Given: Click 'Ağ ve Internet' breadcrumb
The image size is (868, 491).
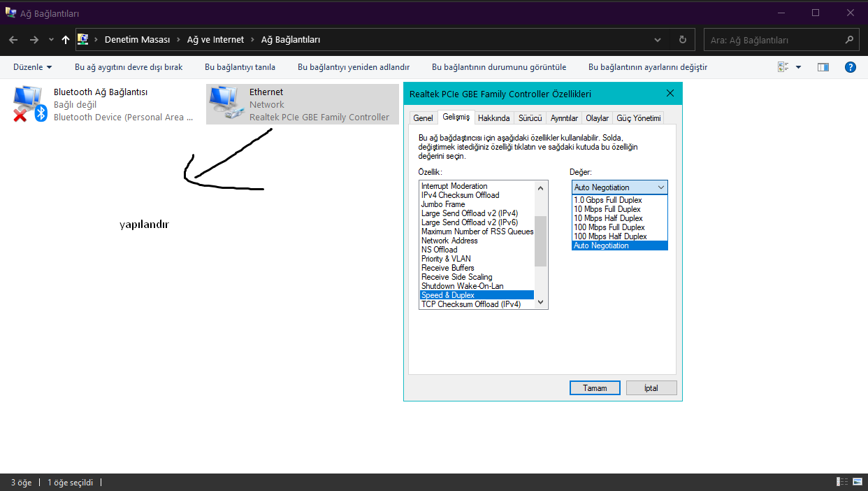Looking at the screenshot, I should click(216, 40).
